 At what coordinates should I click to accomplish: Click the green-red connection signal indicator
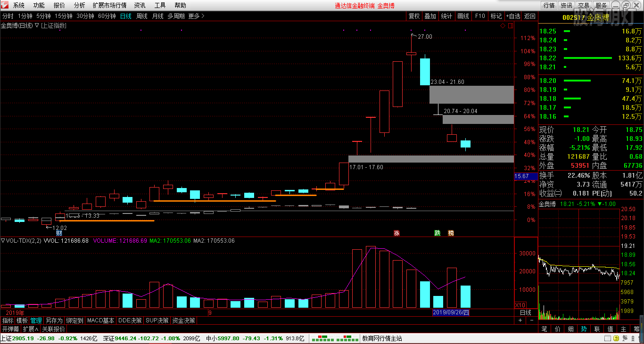click(335, 338)
